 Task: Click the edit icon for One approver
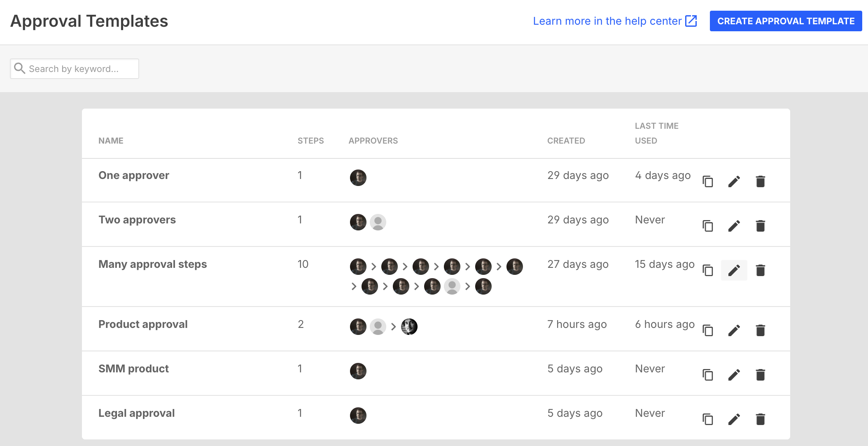(x=734, y=181)
